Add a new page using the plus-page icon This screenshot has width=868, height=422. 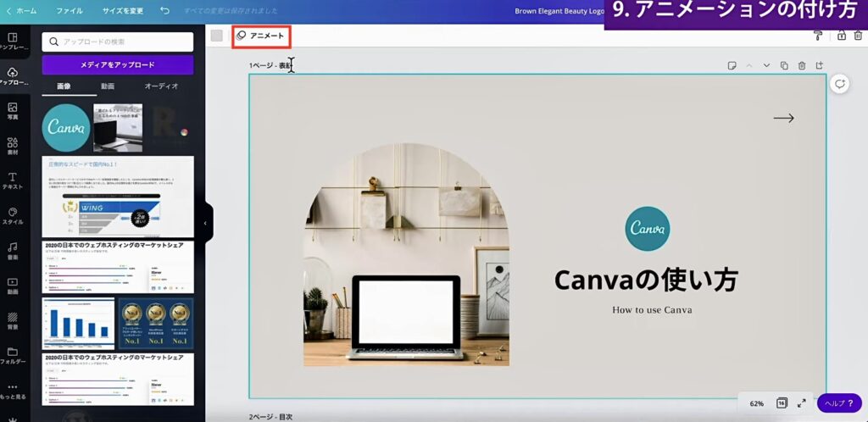click(820, 66)
